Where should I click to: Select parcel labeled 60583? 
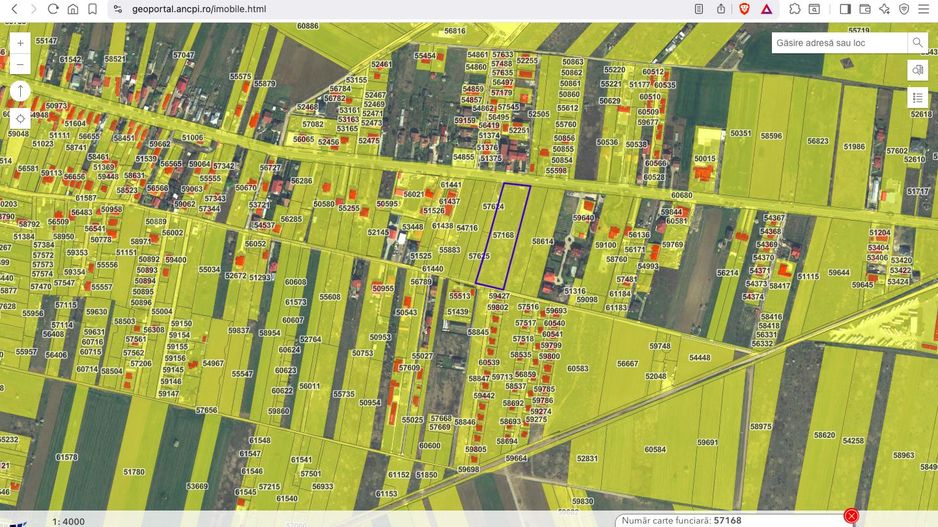tap(577, 368)
